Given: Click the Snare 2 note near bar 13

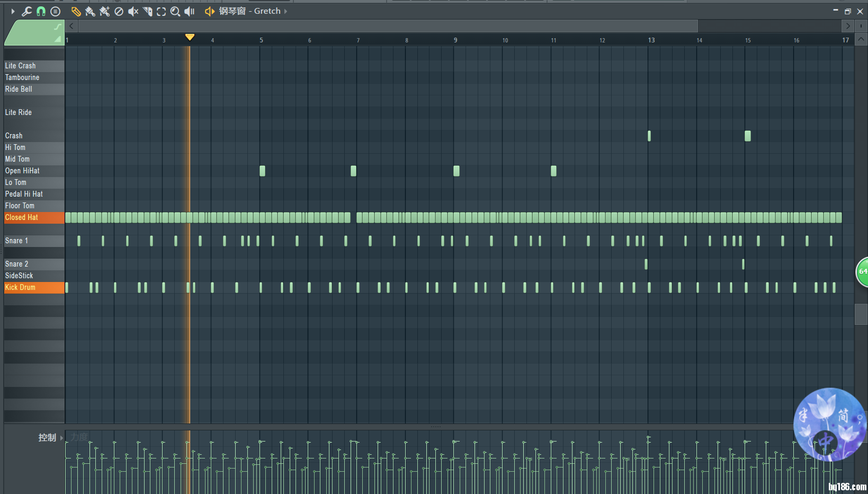Looking at the screenshot, I should pos(646,264).
